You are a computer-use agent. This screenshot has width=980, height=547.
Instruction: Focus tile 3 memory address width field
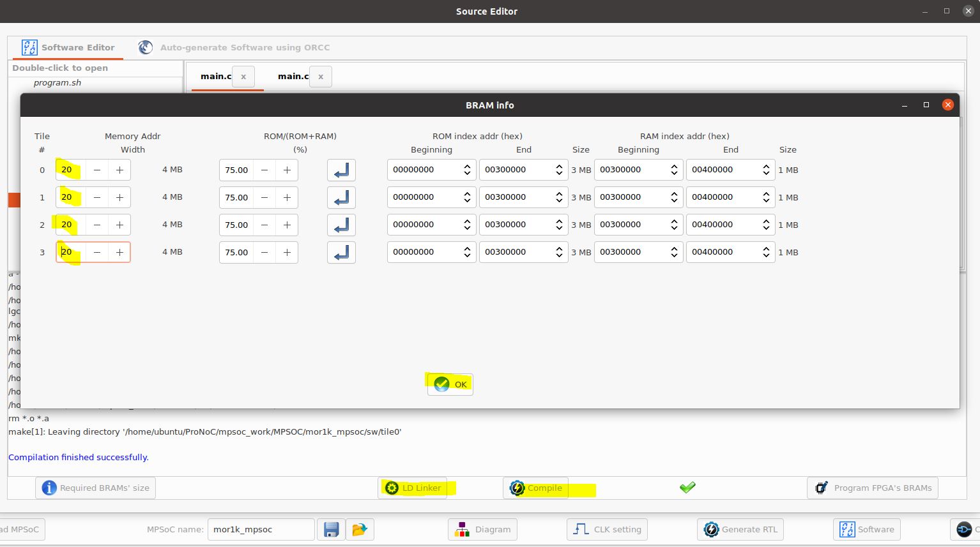click(x=71, y=252)
